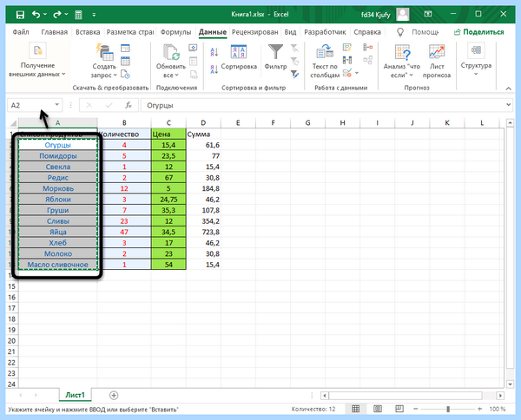Click the Поделиться share button
Image resolution: width=521 pixels, height=420 pixels.
[x=478, y=32]
